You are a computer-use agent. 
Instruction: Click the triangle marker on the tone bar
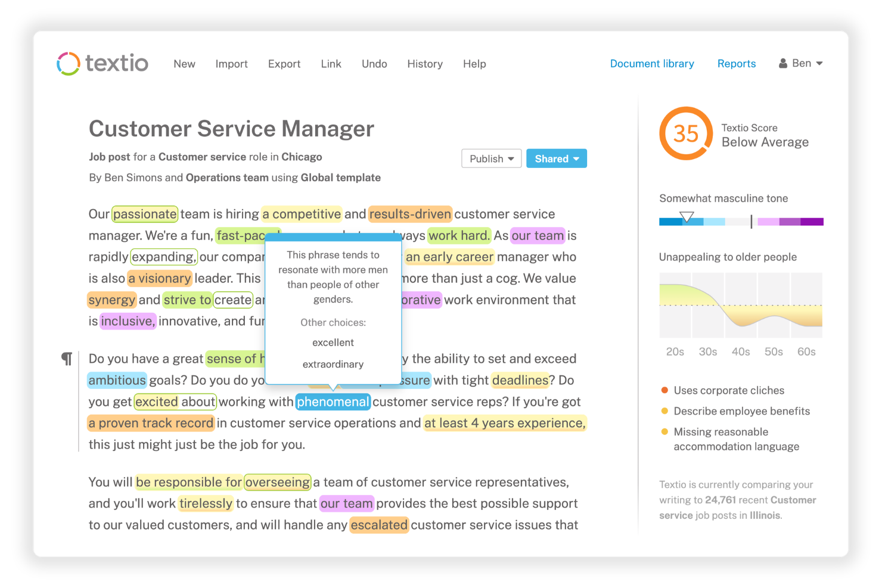click(x=687, y=217)
